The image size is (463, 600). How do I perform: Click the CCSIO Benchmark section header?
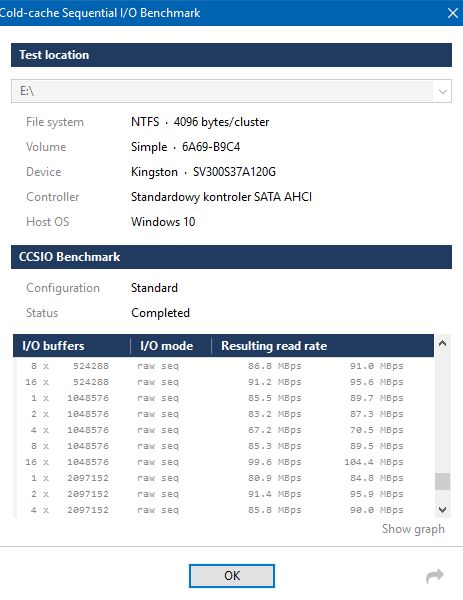(231, 257)
